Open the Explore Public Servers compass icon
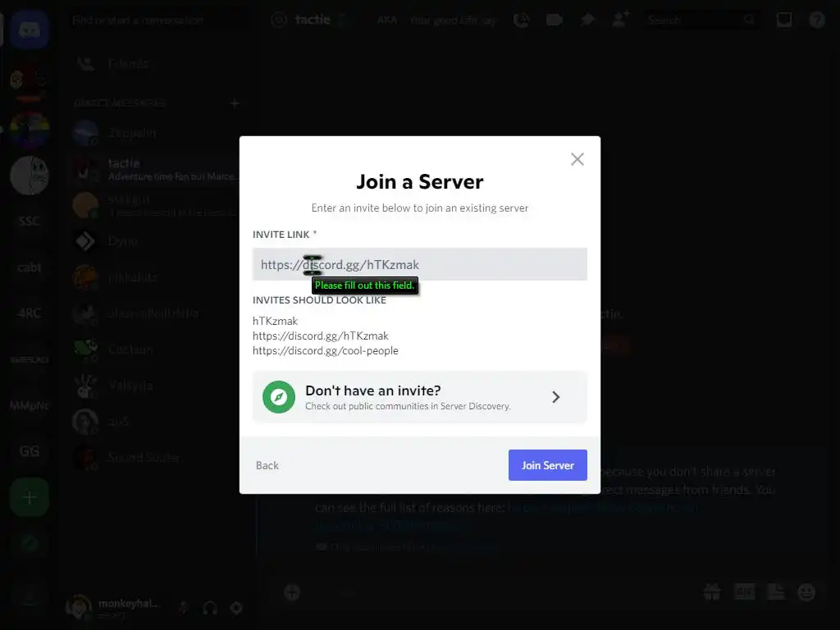Viewport: 840px width, 630px height. 30,544
